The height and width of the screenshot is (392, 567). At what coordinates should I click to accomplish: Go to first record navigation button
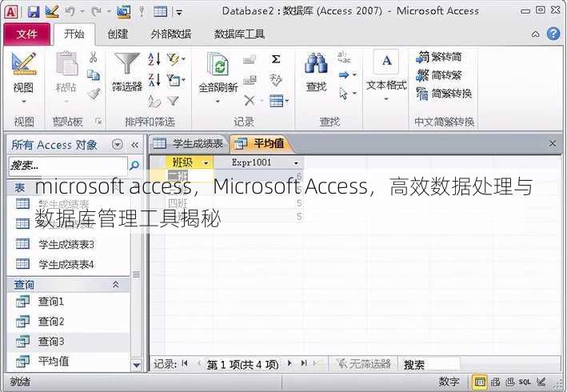pos(185,363)
